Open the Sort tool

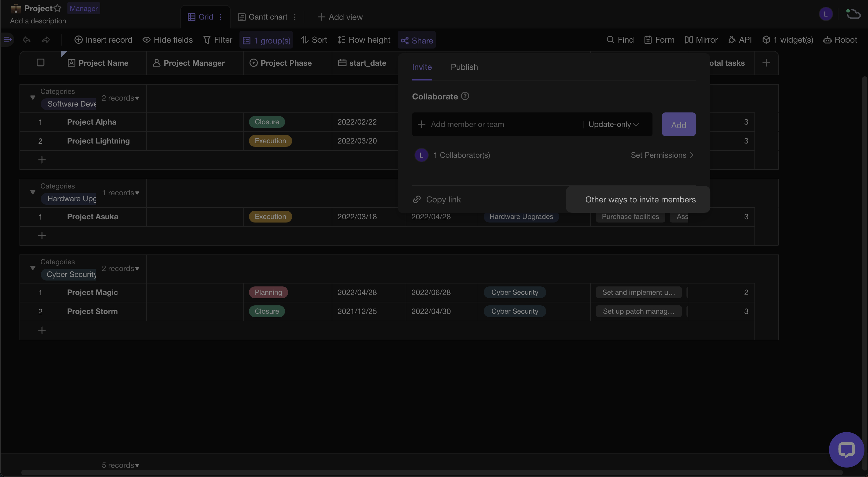tap(314, 40)
